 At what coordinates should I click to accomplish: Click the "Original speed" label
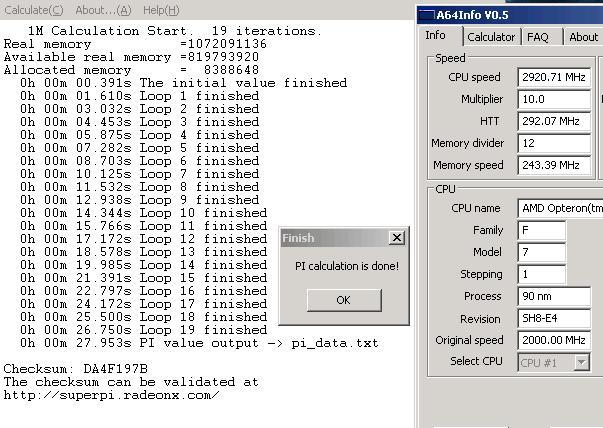pos(469,340)
